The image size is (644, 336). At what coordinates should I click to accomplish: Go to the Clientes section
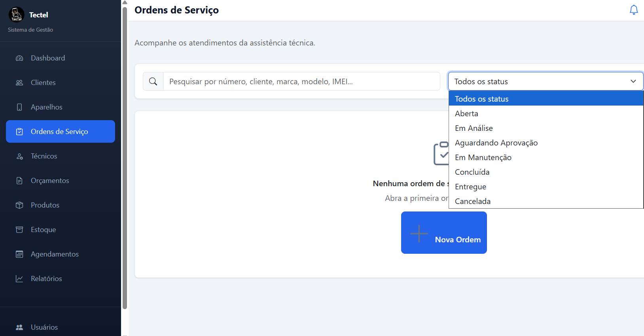[x=61, y=83]
